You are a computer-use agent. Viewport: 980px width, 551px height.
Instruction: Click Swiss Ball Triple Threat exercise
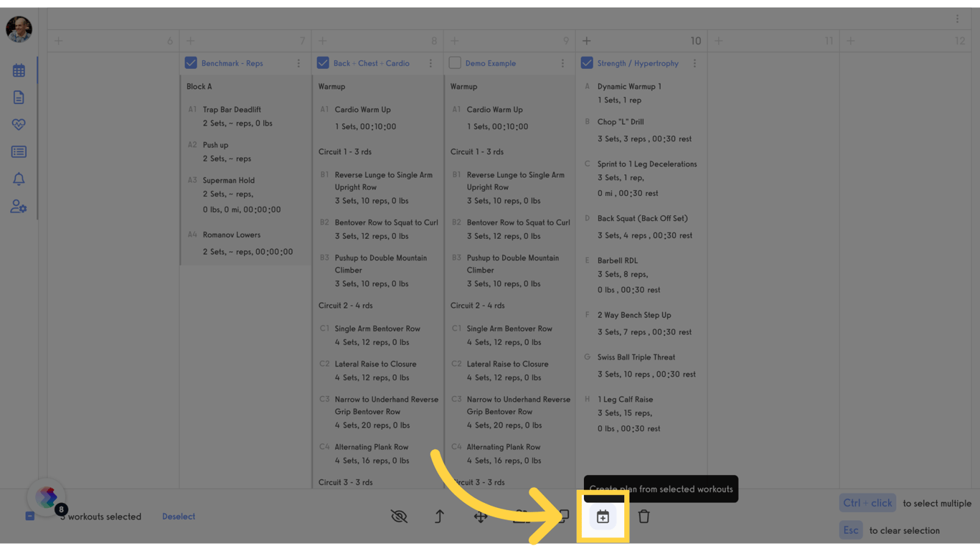(636, 357)
